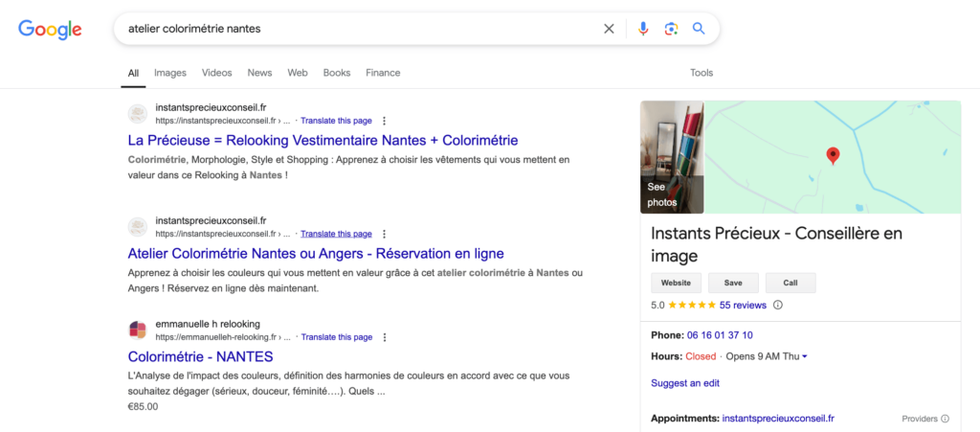980x432 pixels.
Task: Click emmanuelle h relooking favicon
Action: pos(138,330)
